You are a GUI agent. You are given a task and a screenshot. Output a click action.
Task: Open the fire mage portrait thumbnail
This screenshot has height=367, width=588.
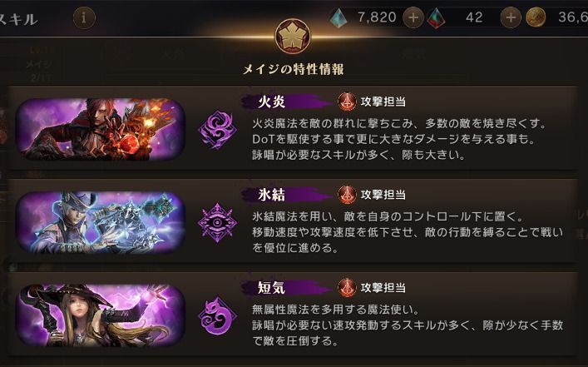coord(100,129)
